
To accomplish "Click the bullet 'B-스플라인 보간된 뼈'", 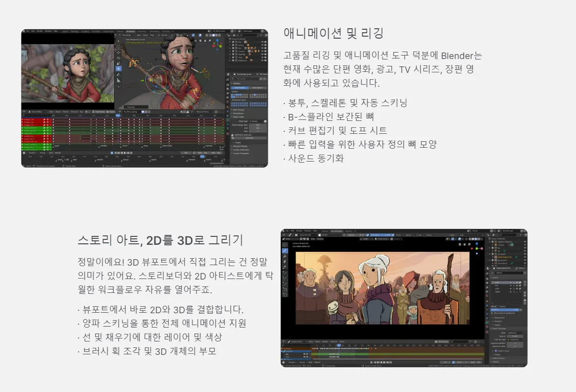I will point(328,117).
